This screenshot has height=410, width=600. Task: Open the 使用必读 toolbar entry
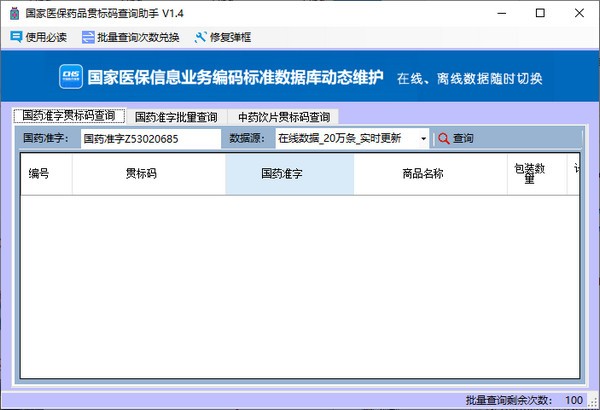pos(39,37)
